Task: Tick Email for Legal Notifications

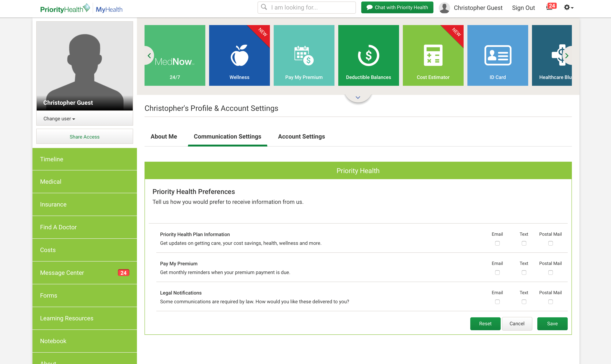Action: coord(497,302)
